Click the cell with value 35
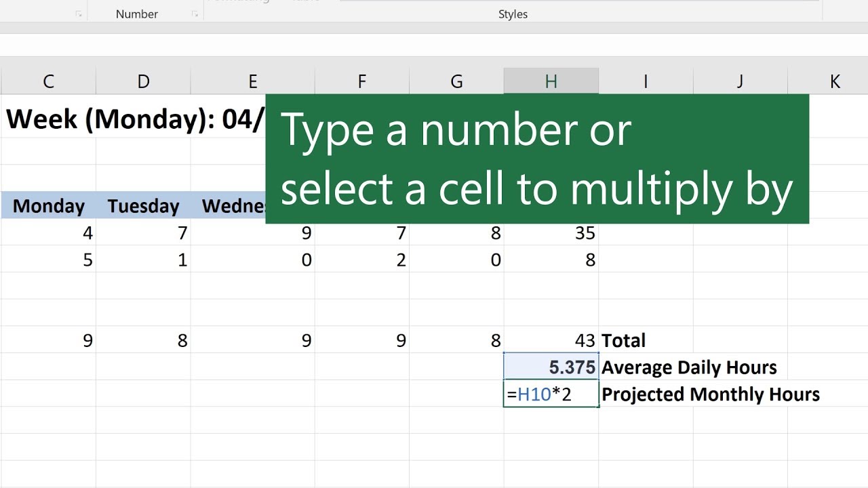 (551, 232)
